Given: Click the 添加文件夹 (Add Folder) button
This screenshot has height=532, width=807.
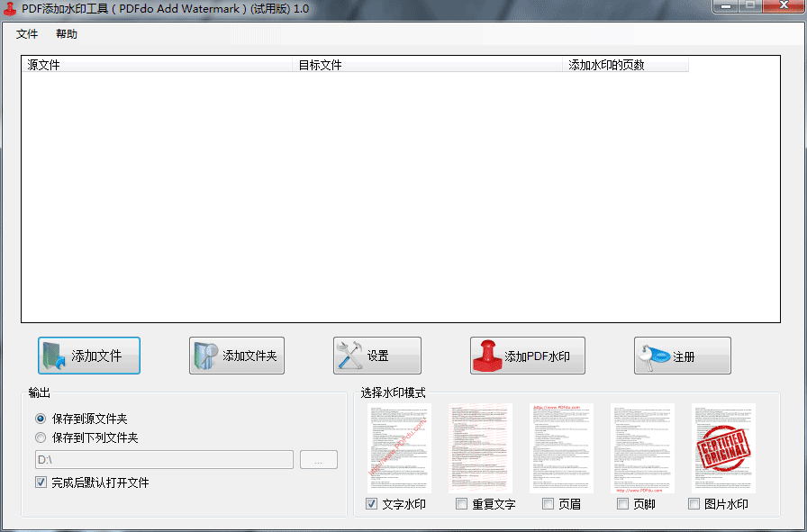Looking at the screenshot, I should 237,356.
